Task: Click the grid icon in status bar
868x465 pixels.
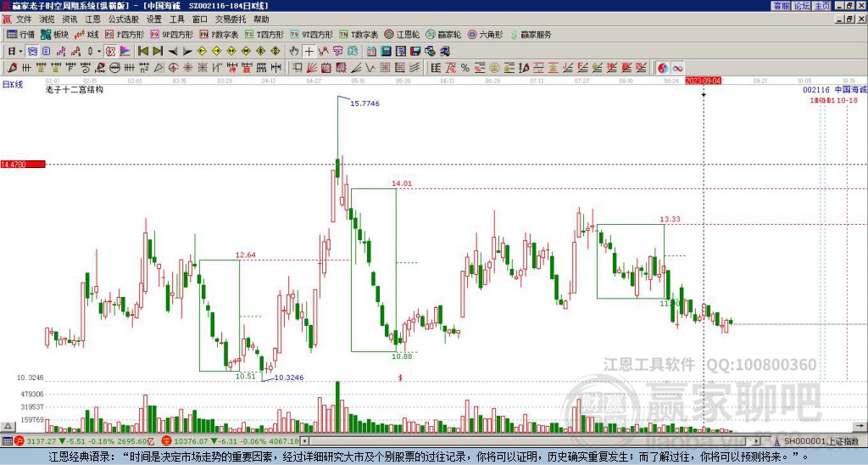Action: click(7, 441)
